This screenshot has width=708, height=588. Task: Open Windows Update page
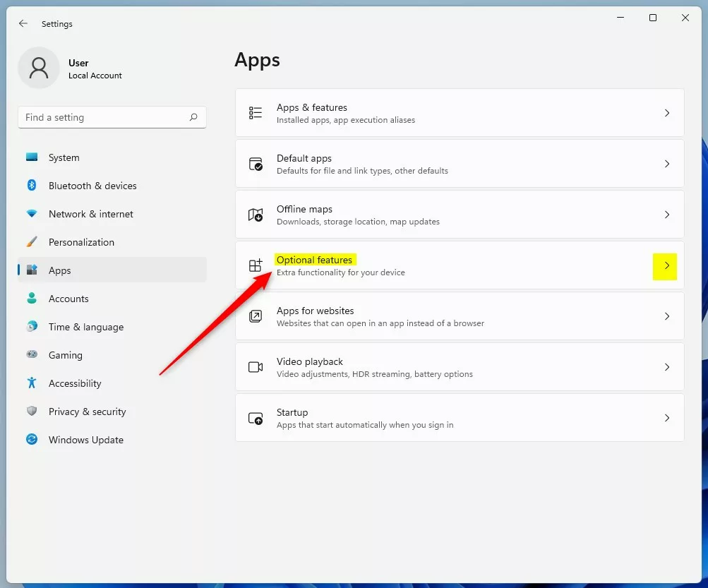pyautogui.click(x=112, y=440)
